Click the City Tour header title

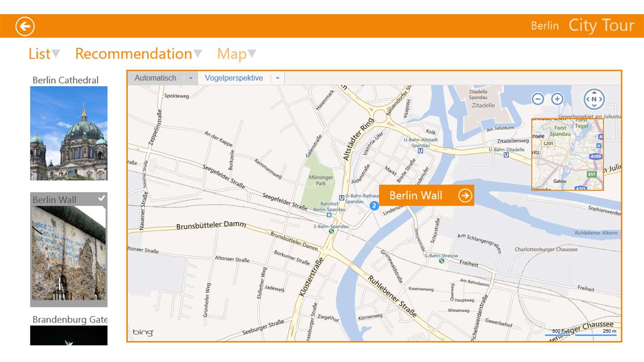601,25
